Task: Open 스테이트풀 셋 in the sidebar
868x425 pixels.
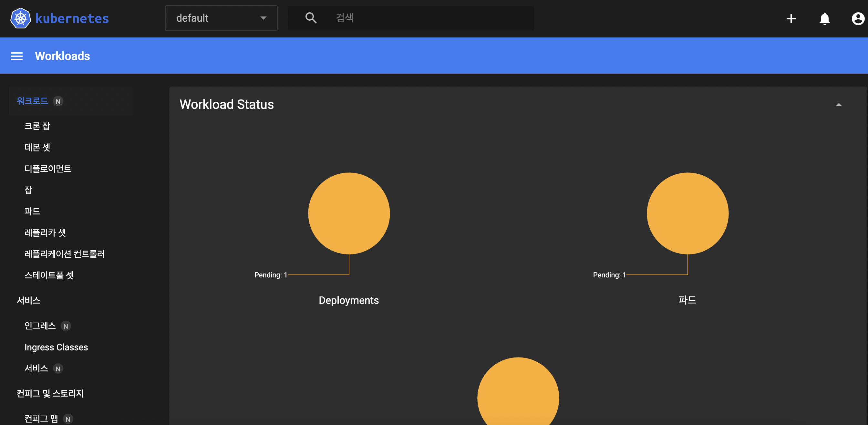Action: (49, 275)
